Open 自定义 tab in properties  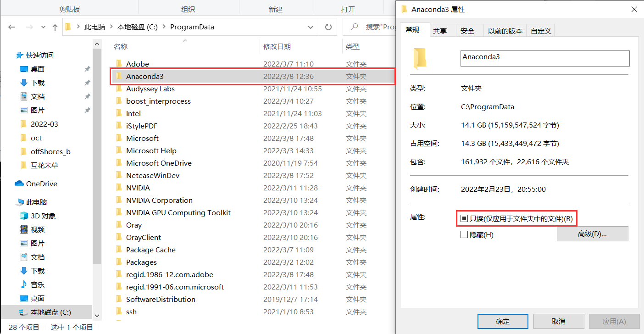541,31
